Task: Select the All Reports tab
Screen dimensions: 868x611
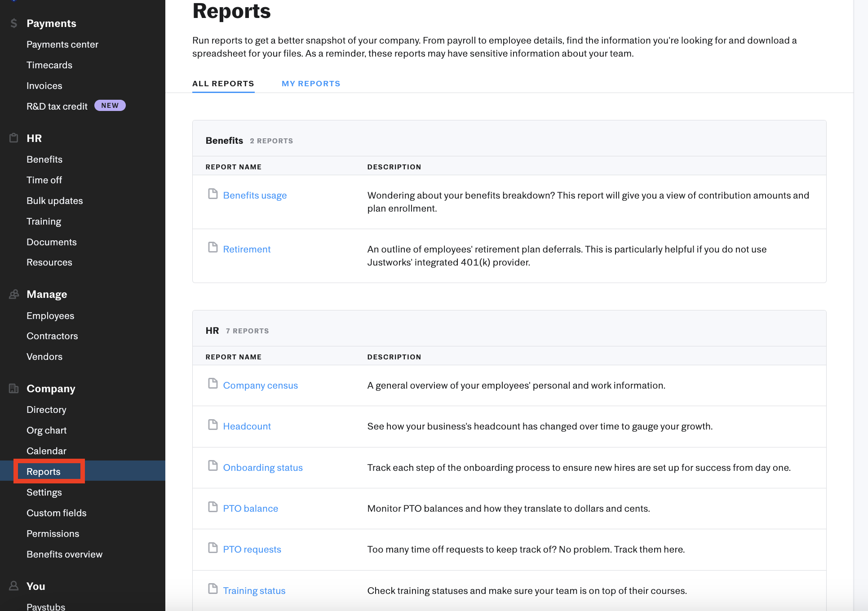Action: tap(223, 84)
